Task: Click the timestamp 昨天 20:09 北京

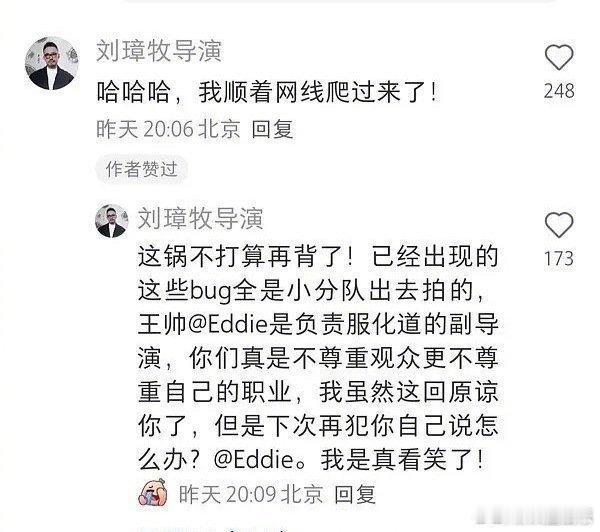Action: 251,494
